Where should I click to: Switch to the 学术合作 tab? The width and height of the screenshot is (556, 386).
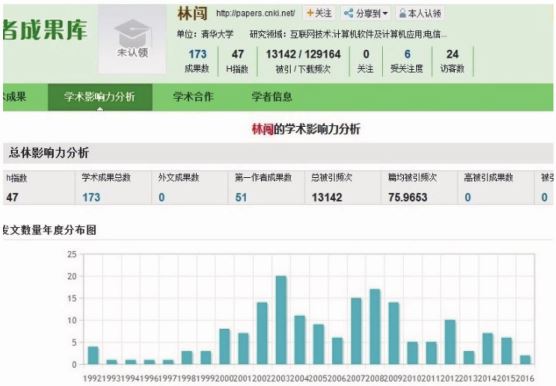tap(193, 97)
